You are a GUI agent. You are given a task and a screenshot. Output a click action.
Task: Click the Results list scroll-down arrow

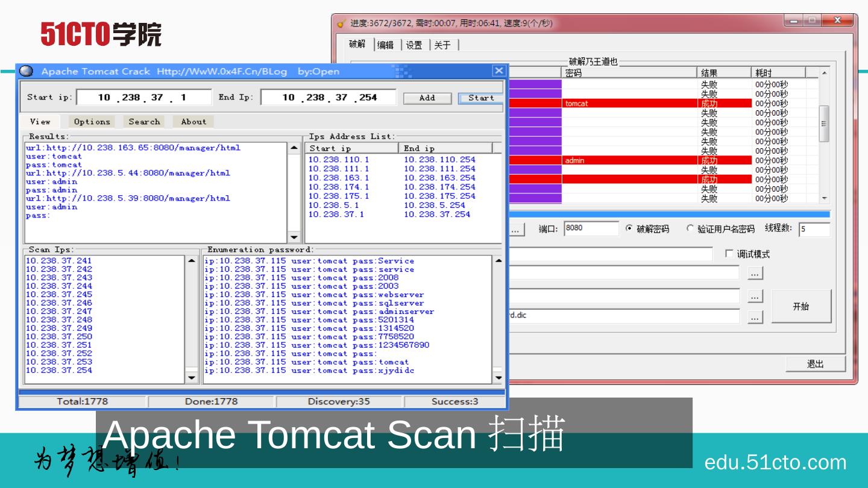click(294, 237)
